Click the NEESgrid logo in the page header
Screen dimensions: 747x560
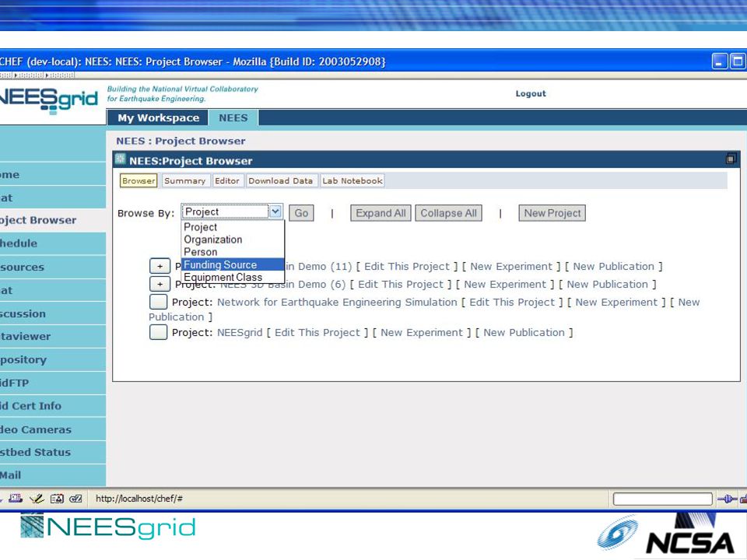48,100
